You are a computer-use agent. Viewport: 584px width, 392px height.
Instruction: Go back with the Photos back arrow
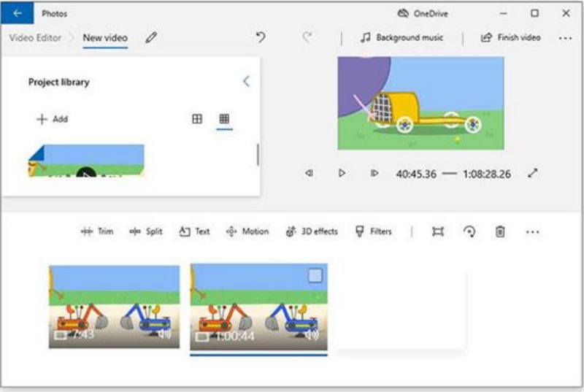pyautogui.click(x=17, y=13)
